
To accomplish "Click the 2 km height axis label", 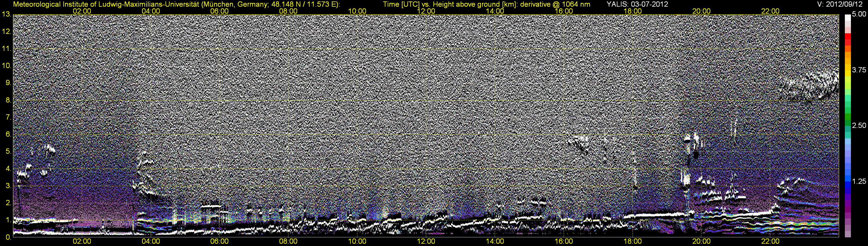I will point(8,203).
